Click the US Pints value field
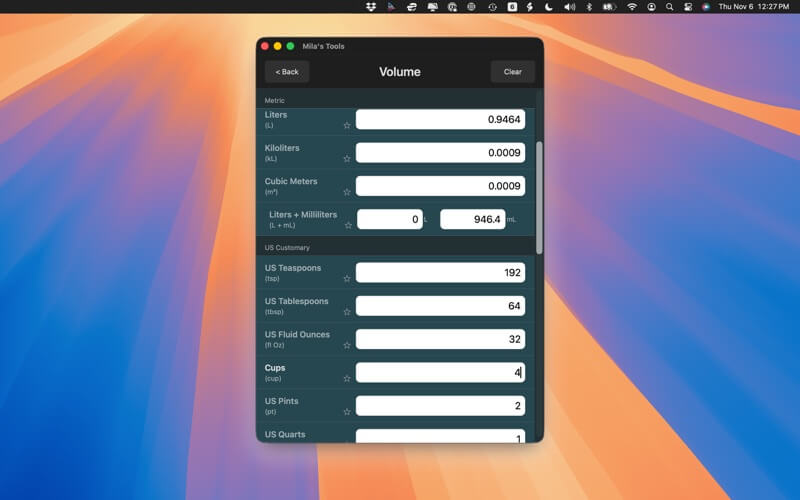The width and height of the screenshot is (800, 500). coord(440,406)
